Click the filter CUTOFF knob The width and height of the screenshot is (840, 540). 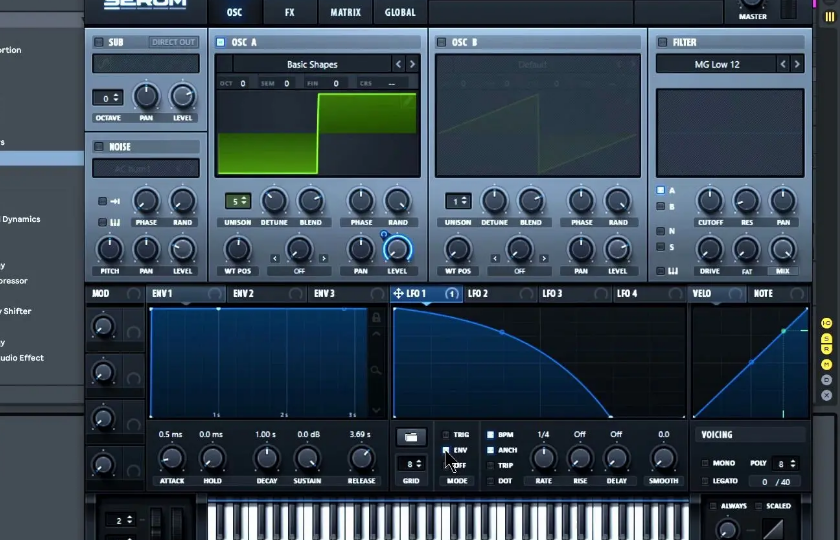pyautogui.click(x=710, y=201)
